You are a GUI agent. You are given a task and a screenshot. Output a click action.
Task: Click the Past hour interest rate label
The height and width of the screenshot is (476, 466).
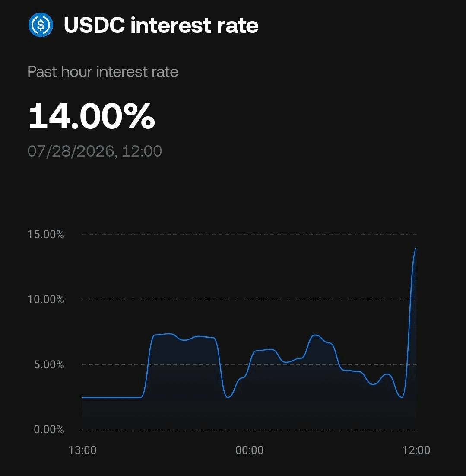coord(103,72)
